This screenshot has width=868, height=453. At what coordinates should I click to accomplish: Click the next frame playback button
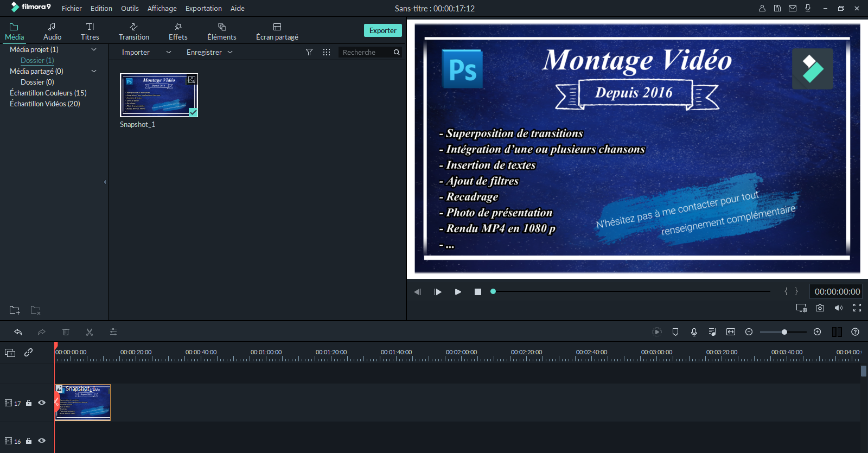tap(438, 292)
